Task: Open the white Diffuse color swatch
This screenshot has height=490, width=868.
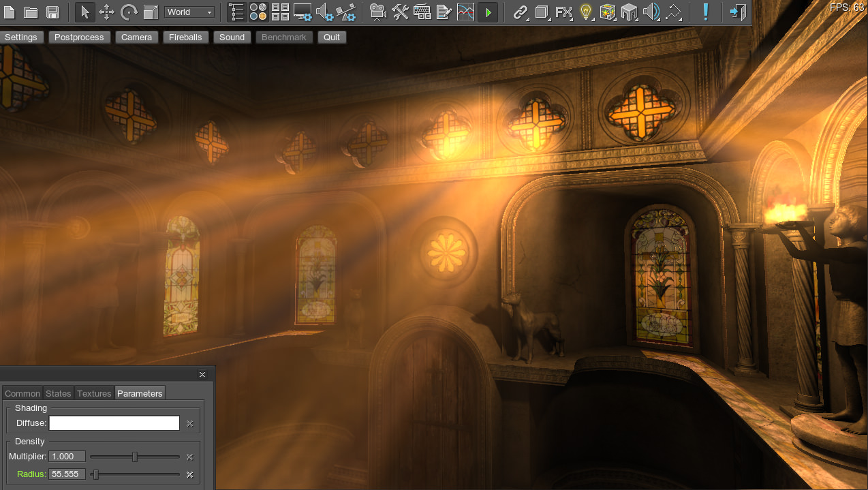Action: (114, 423)
